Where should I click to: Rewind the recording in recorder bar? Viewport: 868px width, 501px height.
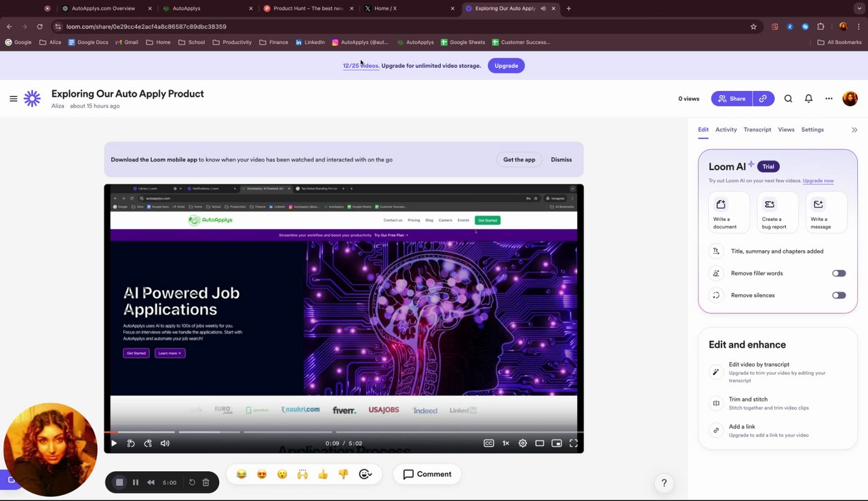tap(151, 483)
